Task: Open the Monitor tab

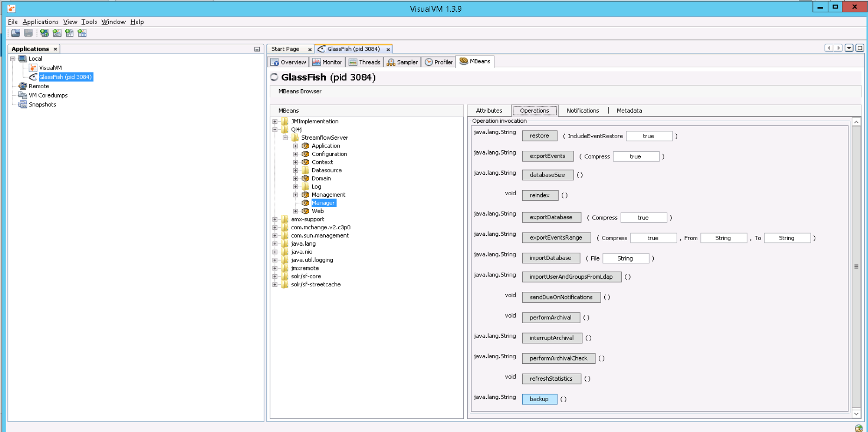Action: 327,62
